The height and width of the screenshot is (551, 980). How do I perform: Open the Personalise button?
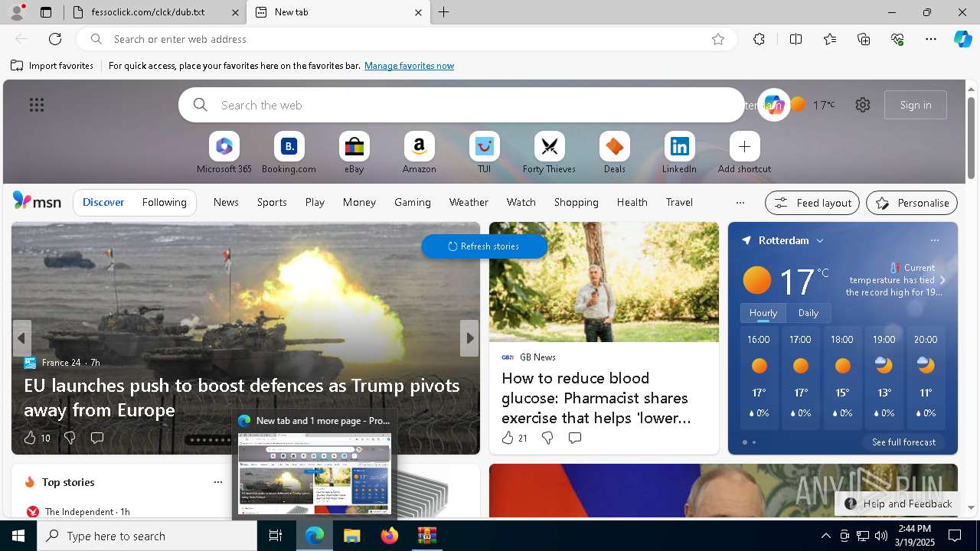tap(912, 203)
